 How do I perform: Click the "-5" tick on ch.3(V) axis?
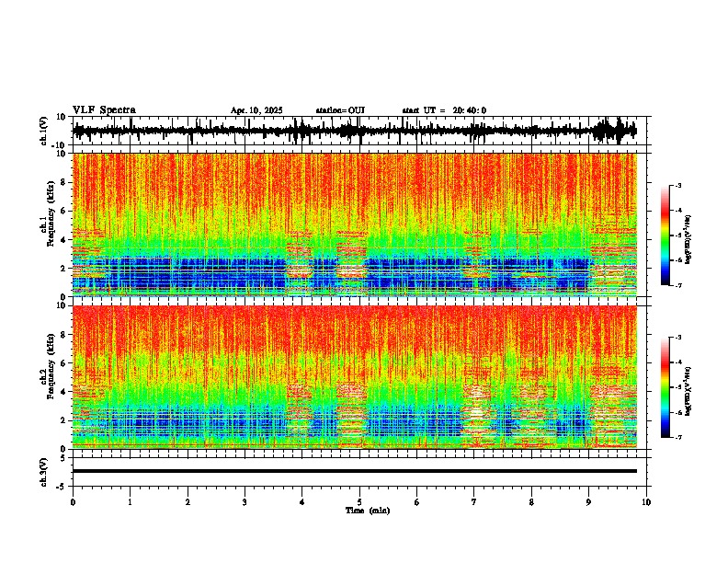63,487
